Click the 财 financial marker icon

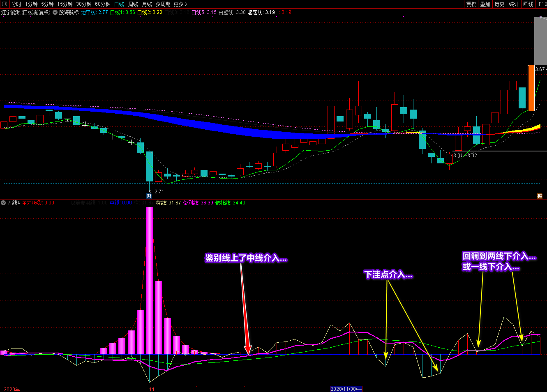click(x=149, y=196)
